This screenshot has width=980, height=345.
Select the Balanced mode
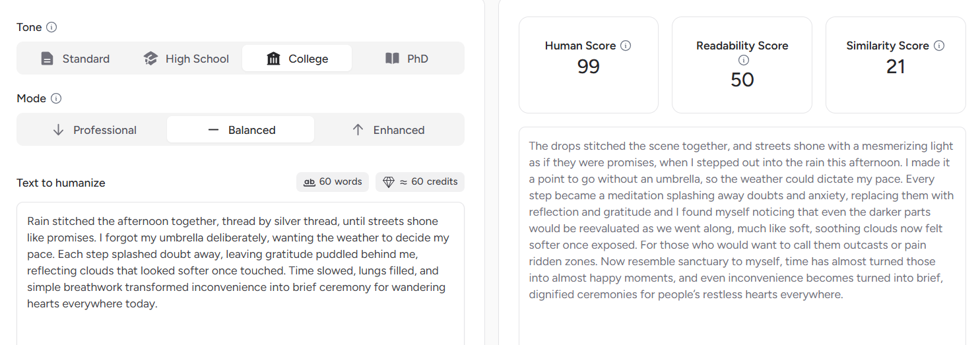click(x=241, y=130)
